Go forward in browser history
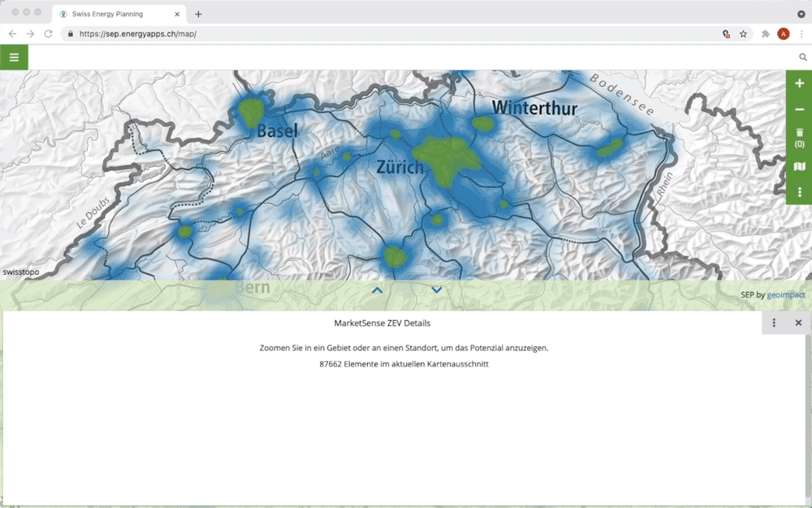 pos(30,33)
